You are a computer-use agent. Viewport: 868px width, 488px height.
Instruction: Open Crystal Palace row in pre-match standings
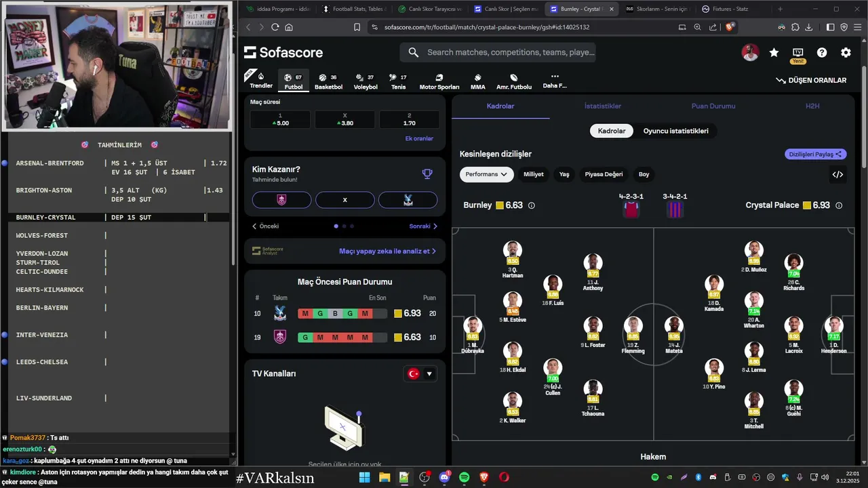click(344, 314)
